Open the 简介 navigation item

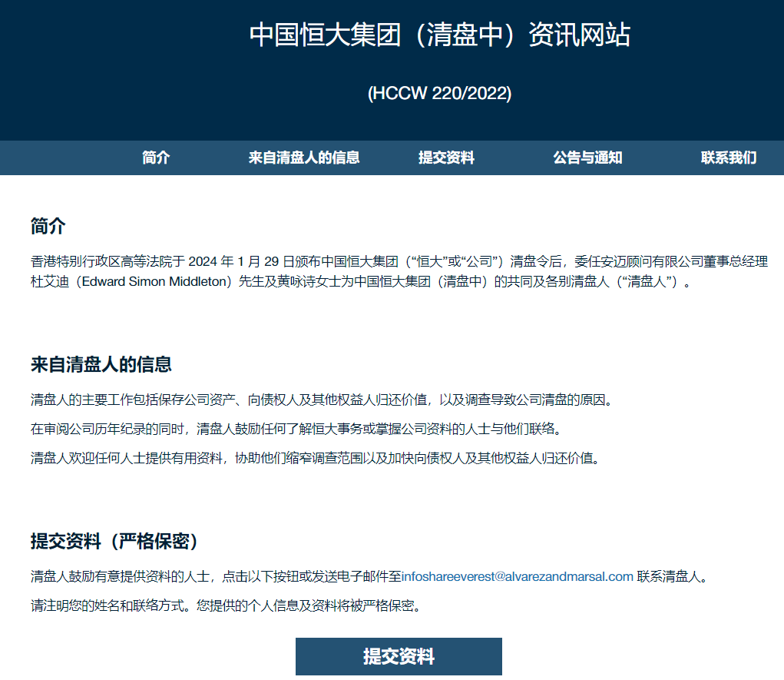(156, 158)
